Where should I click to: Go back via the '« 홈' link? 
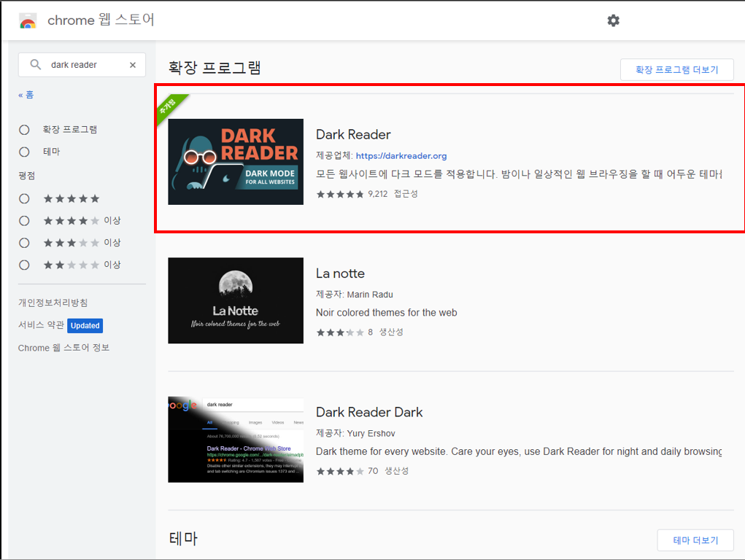tap(26, 95)
